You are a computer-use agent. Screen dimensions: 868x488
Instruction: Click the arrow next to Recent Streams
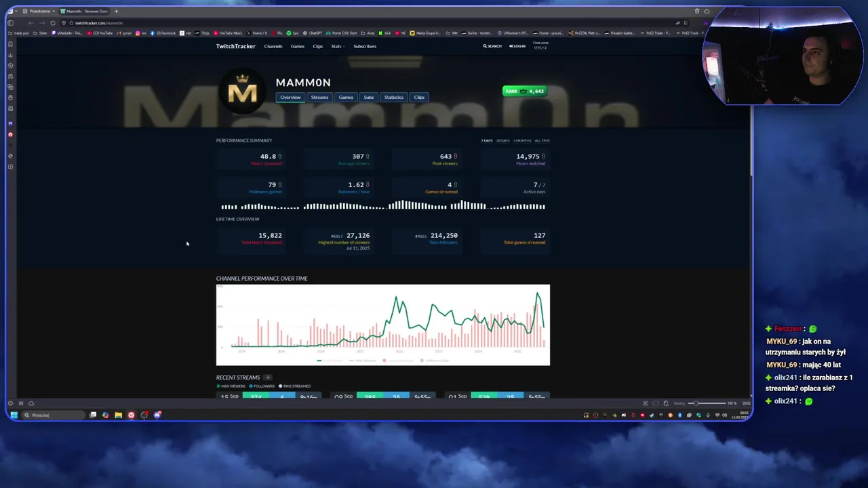click(267, 378)
